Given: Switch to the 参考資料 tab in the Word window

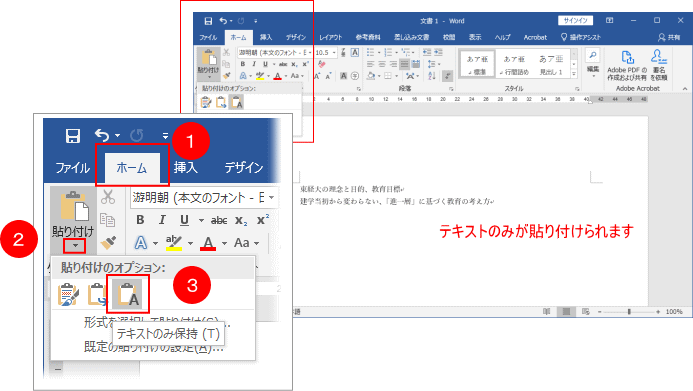Looking at the screenshot, I should point(368,37).
